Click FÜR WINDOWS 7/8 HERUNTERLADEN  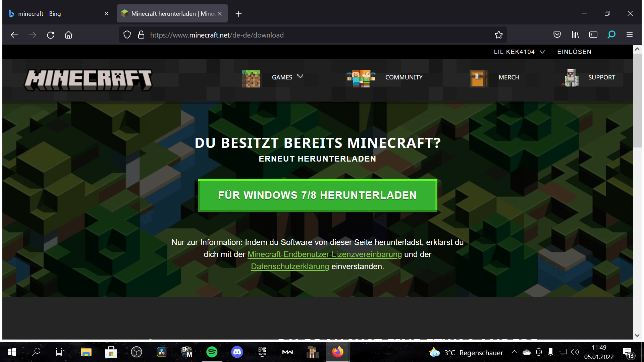[x=317, y=195]
